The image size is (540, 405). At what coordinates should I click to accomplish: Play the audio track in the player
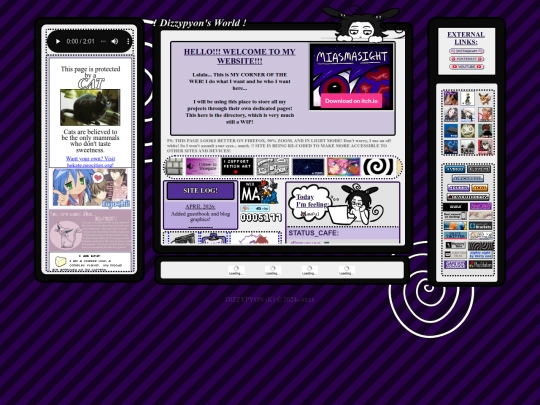[x=58, y=41]
